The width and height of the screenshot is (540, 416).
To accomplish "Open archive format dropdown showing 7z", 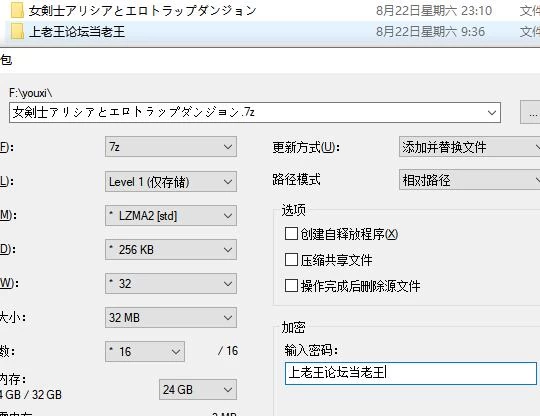I will point(171,147).
